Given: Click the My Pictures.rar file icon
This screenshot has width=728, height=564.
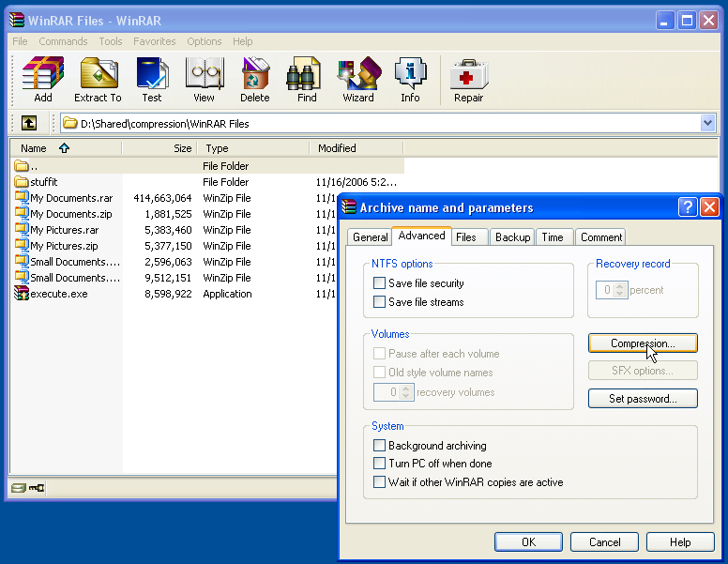Looking at the screenshot, I should click(x=22, y=230).
